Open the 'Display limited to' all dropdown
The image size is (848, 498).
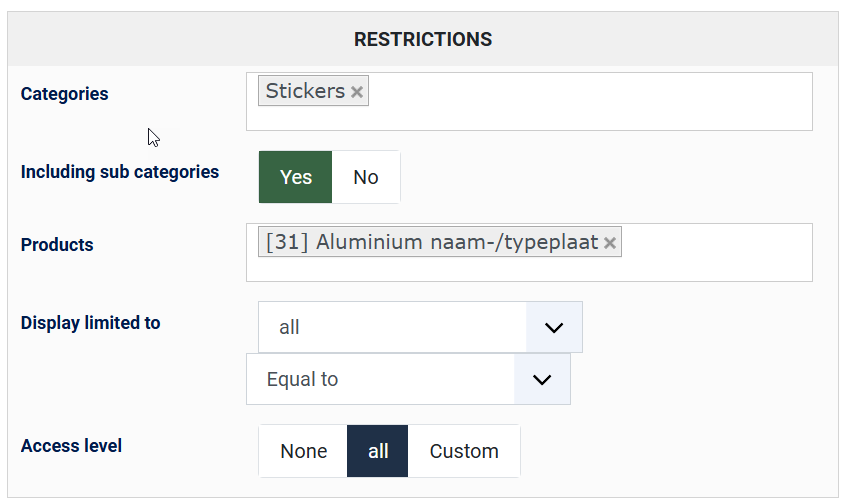(392, 327)
